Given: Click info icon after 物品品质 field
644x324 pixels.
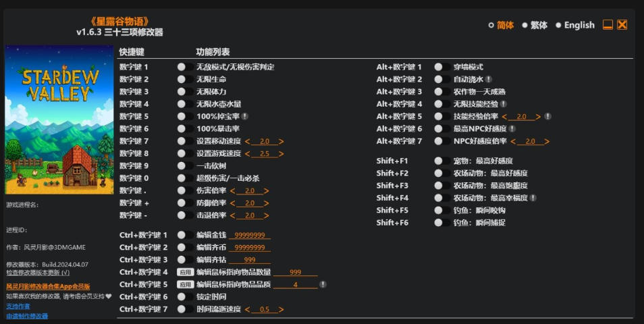Looking at the screenshot, I should pos(323,284).
